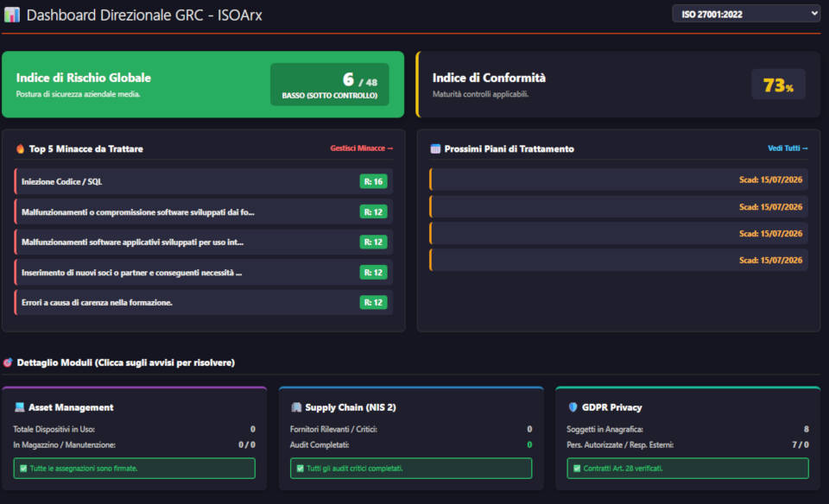The width and height of the screenshot is (829, 504).
Task: Click the Prossimi Piani di Trattamento heading
Action: pos(509,149)
